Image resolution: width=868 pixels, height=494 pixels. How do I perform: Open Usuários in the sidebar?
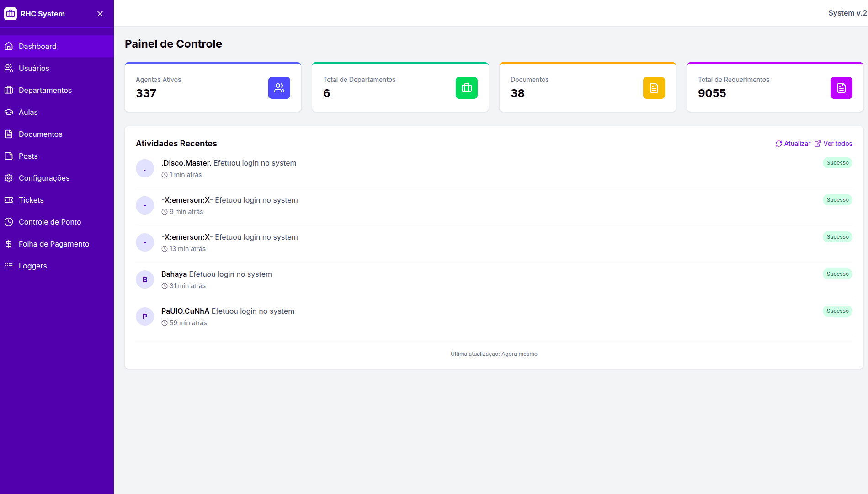34,68
